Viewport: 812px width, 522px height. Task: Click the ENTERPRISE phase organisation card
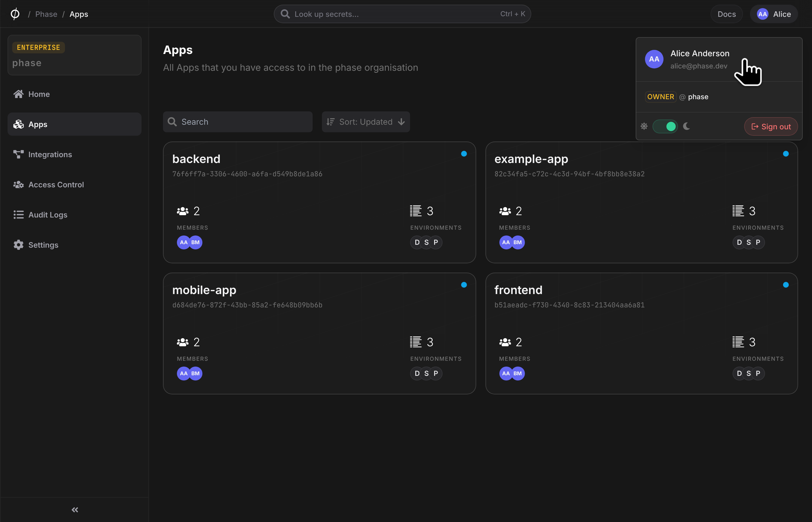tap(74, 55)
